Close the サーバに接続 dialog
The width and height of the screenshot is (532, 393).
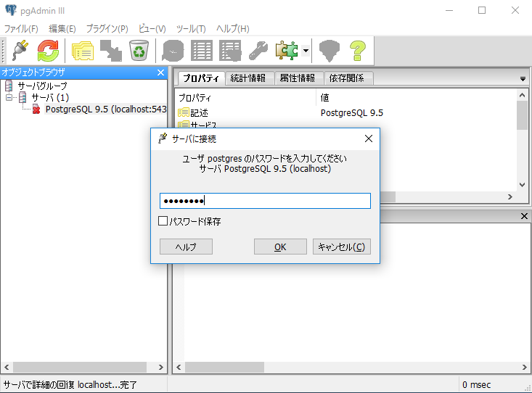[x=369, y=138]
